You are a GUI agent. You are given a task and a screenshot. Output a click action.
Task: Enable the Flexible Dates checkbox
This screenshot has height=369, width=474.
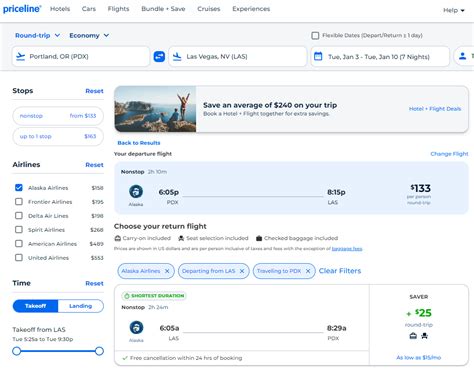click(x=315, y=35)
